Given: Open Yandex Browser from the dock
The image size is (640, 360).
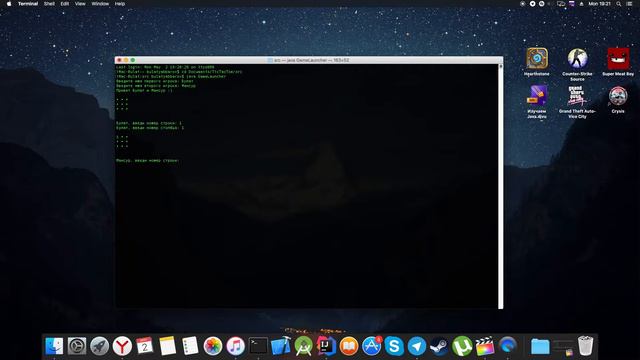Looking at the screenshot, I should (x=122, y=346).
